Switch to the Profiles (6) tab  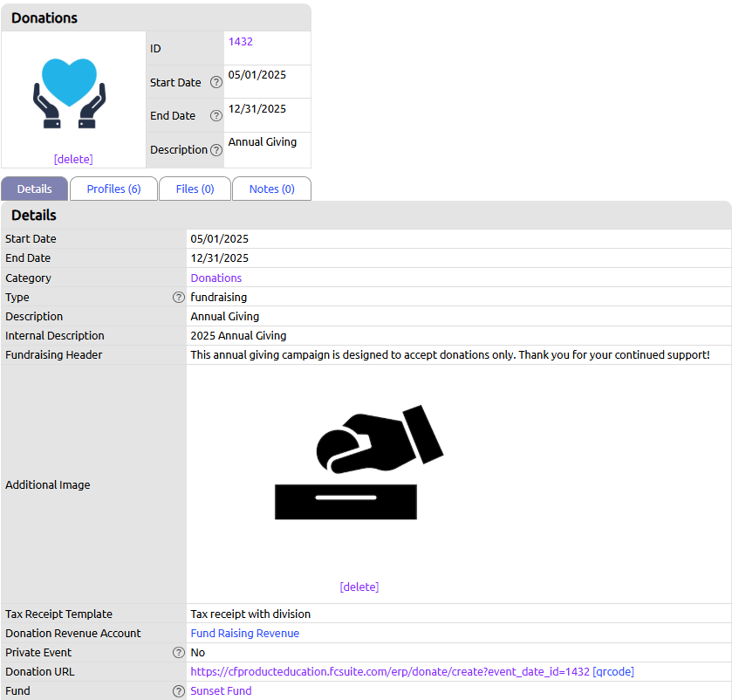[x=113, y=189]
